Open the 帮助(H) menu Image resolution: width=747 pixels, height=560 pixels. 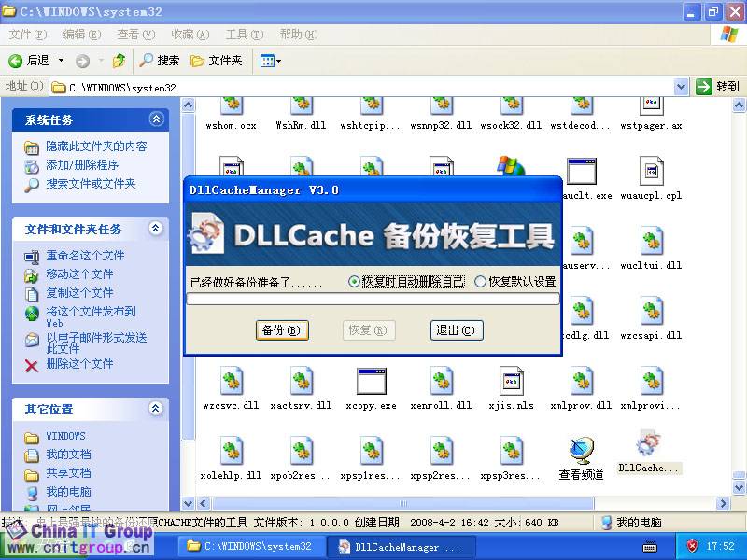coord(299,35)
